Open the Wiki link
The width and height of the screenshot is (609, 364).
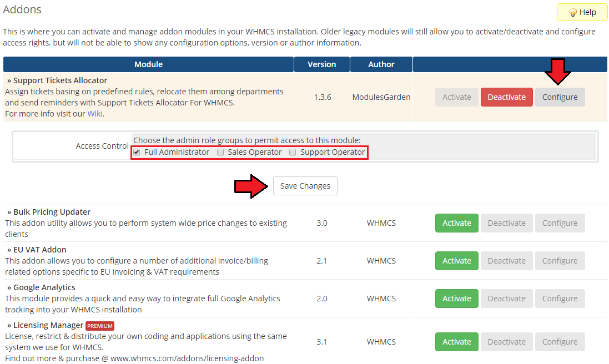(x=95, y=114)
